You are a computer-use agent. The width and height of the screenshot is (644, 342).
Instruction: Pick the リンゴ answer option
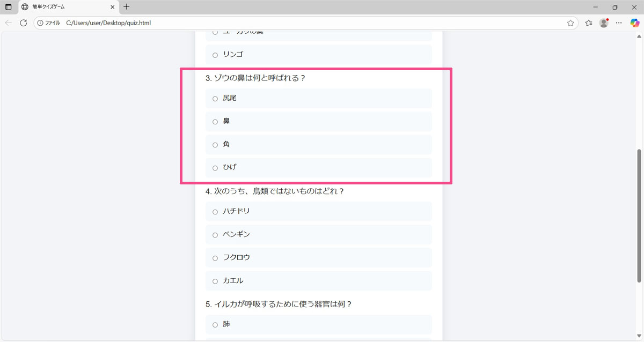tap(215, 55)
